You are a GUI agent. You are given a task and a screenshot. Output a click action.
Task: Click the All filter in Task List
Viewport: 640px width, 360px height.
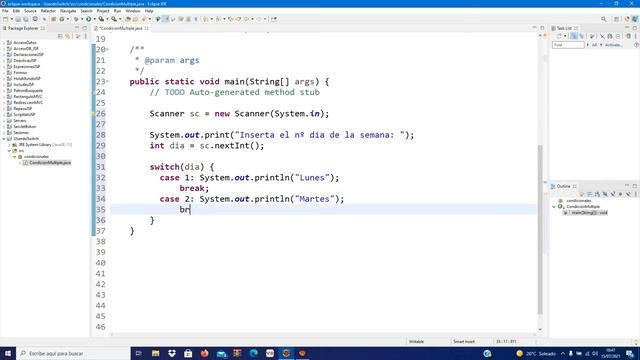point(594,45)
